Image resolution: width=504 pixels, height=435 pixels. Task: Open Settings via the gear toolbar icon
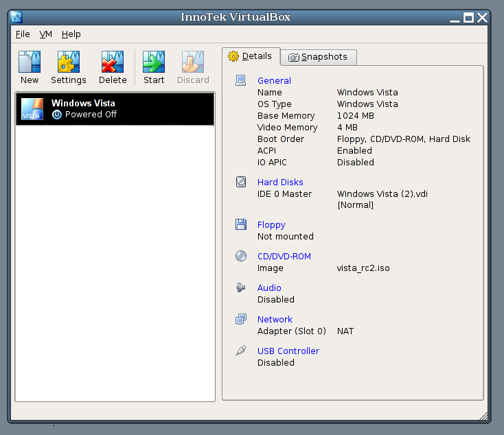point(69,62)
